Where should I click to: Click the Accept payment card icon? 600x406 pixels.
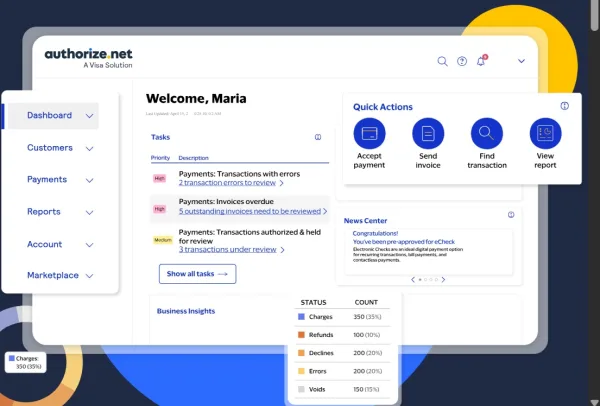(x=369, y=133)
